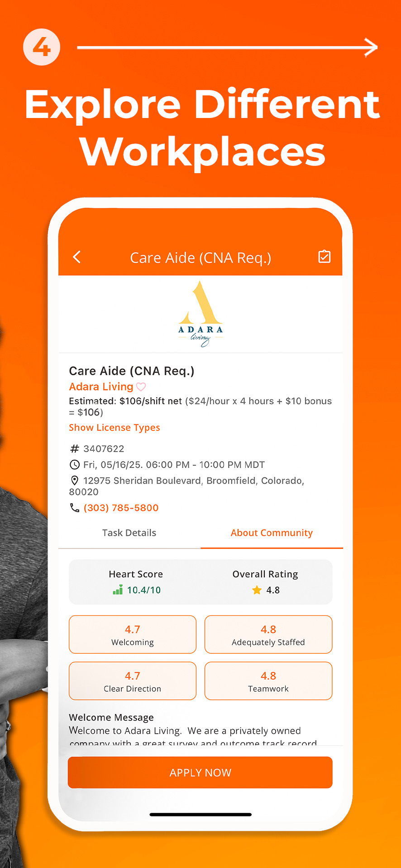This screenshot has height=868, width=401.
Task: Tap the back chevron icon
Action: [x=77, y=257]
